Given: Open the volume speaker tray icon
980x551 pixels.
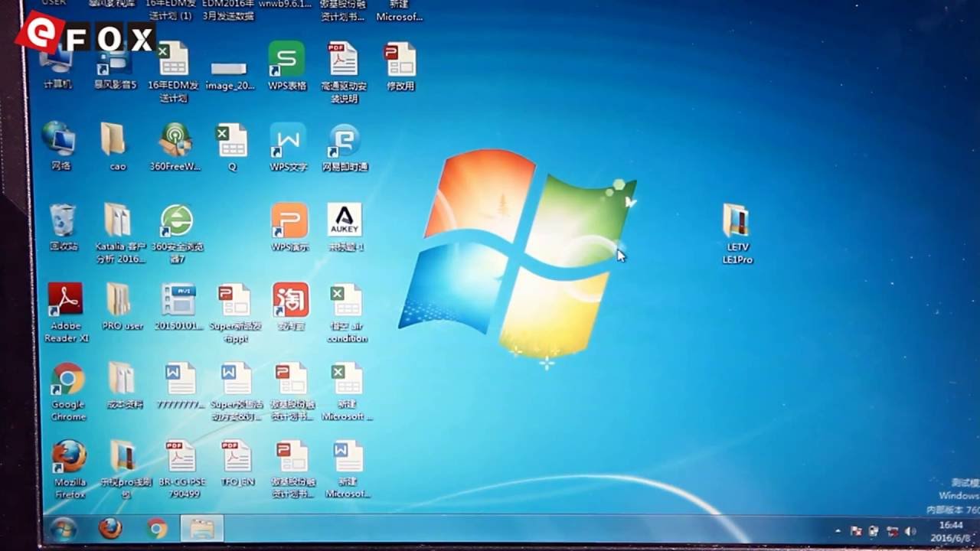Looking at the screenshot, I should tap(910, 531).
